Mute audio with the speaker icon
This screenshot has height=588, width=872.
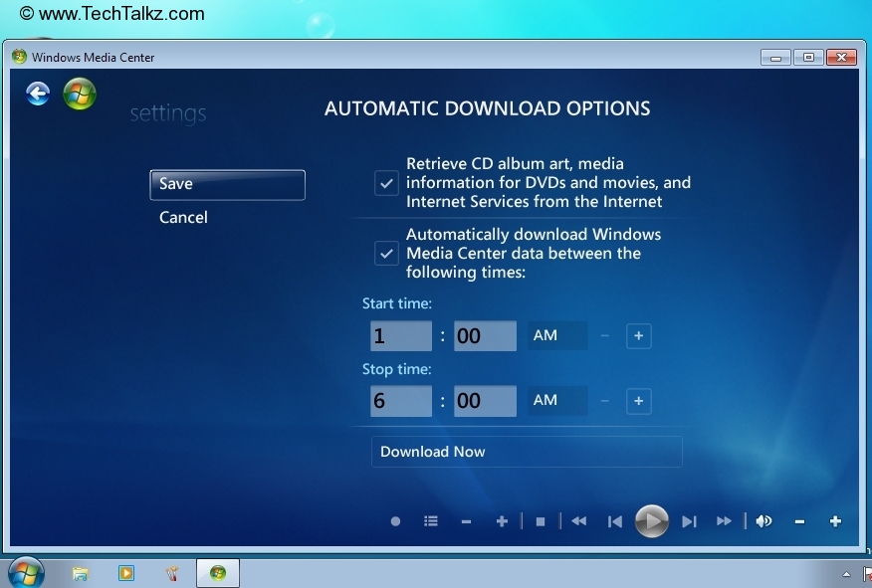tap(764, 520)
